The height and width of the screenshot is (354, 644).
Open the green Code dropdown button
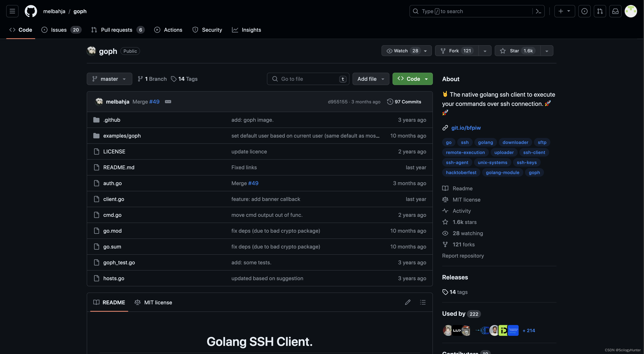413,79
